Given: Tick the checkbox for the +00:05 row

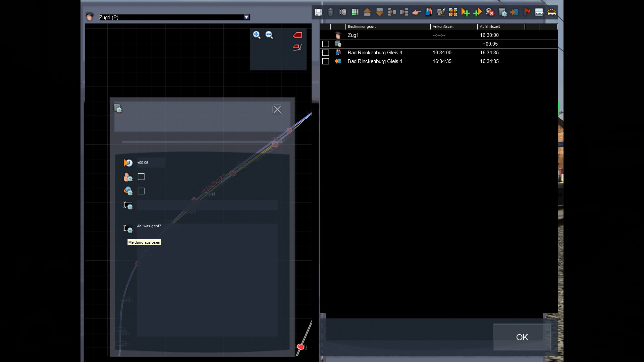Looking at the screenshot, I should pos(326,44).
